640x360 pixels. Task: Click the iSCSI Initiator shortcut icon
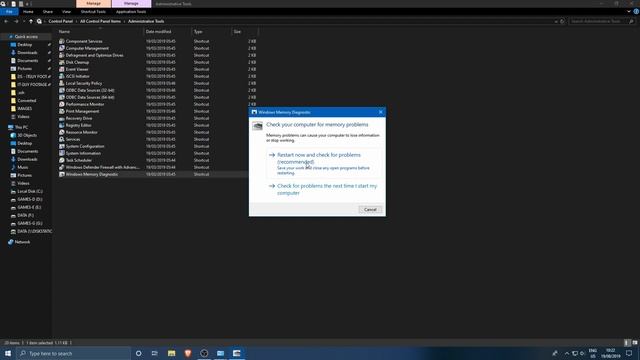click(x=62, y=76)
